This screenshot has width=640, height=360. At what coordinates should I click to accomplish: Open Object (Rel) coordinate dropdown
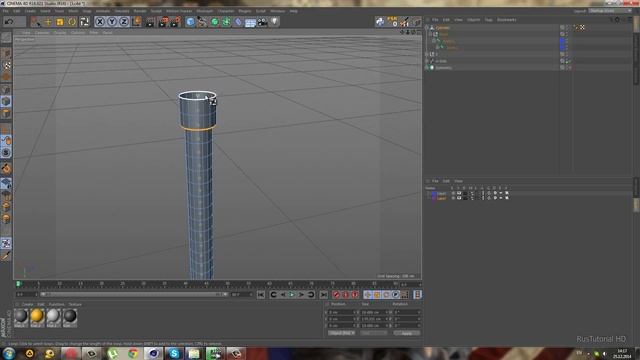(341, 333)
